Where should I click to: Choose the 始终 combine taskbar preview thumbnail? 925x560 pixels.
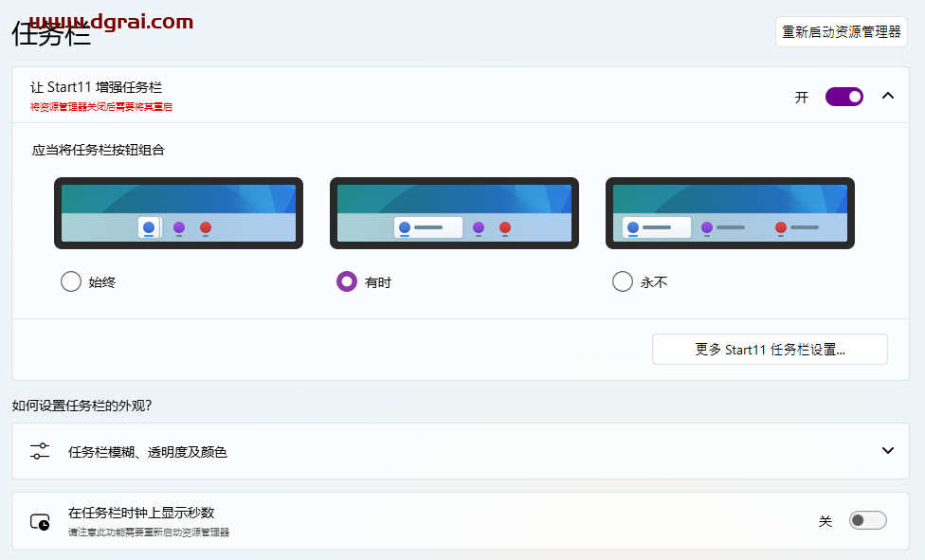click(x=179, y=213)
